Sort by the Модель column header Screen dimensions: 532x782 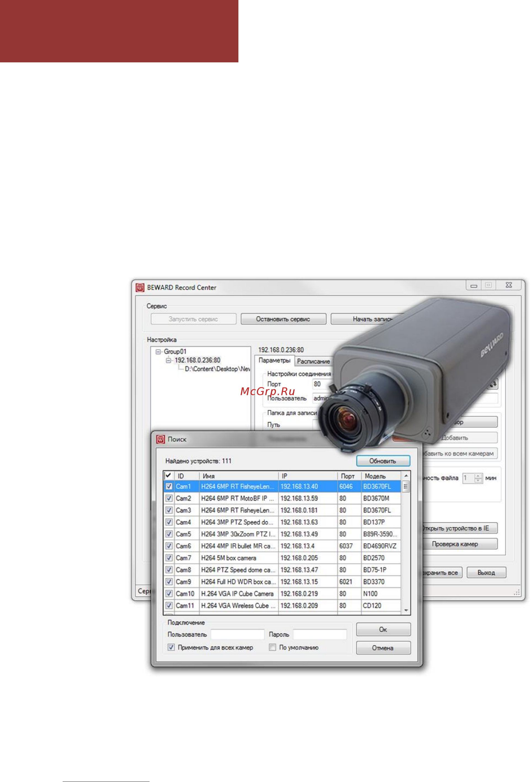(381, 476)
